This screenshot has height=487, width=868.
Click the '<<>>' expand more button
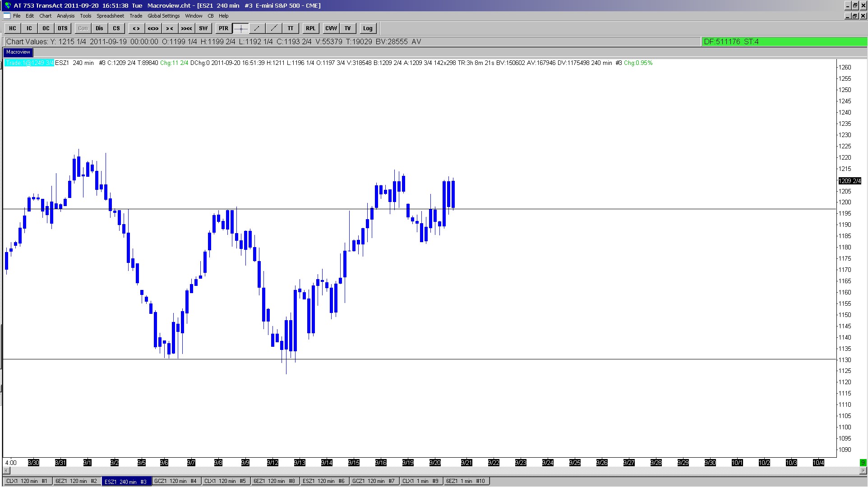click(x=153, y=28)
